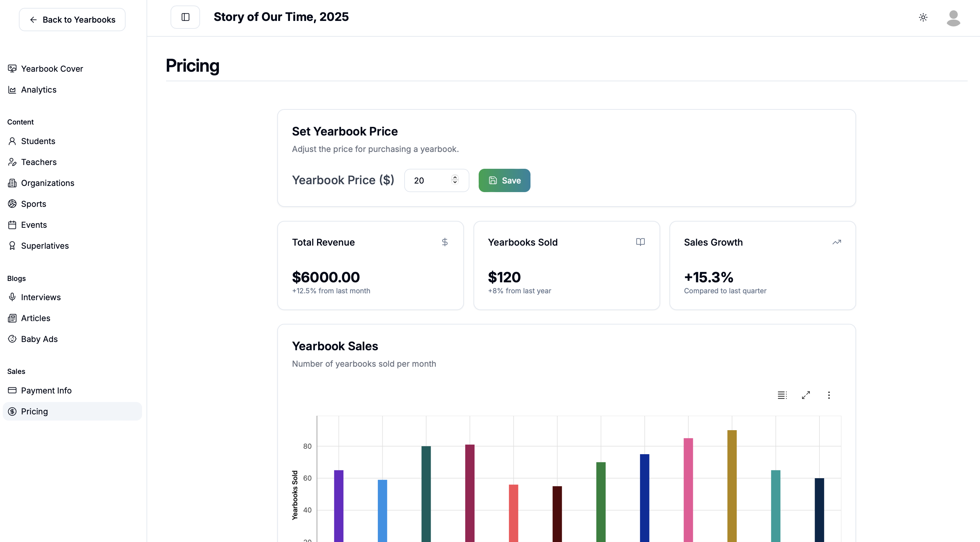Expand the Yearbook Sales chart to fullscreen
Image resolution: width=980 pixels, height=542 pixels.
click(x=806, y=395)
